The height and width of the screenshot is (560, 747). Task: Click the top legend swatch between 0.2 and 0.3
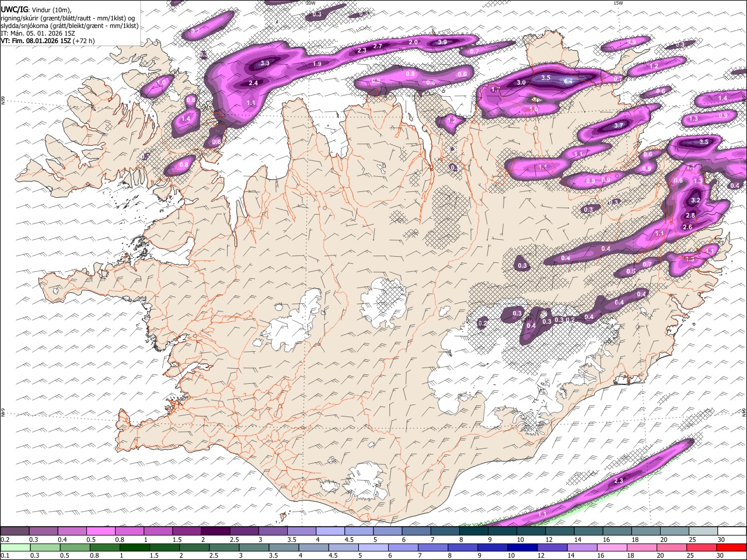(x=15, y=531)
